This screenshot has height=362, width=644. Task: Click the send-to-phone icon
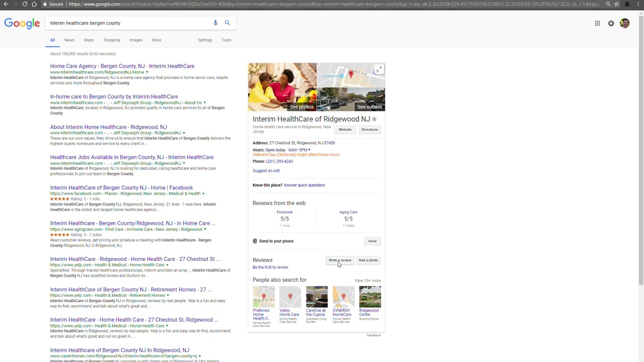[x=255, y=241]
